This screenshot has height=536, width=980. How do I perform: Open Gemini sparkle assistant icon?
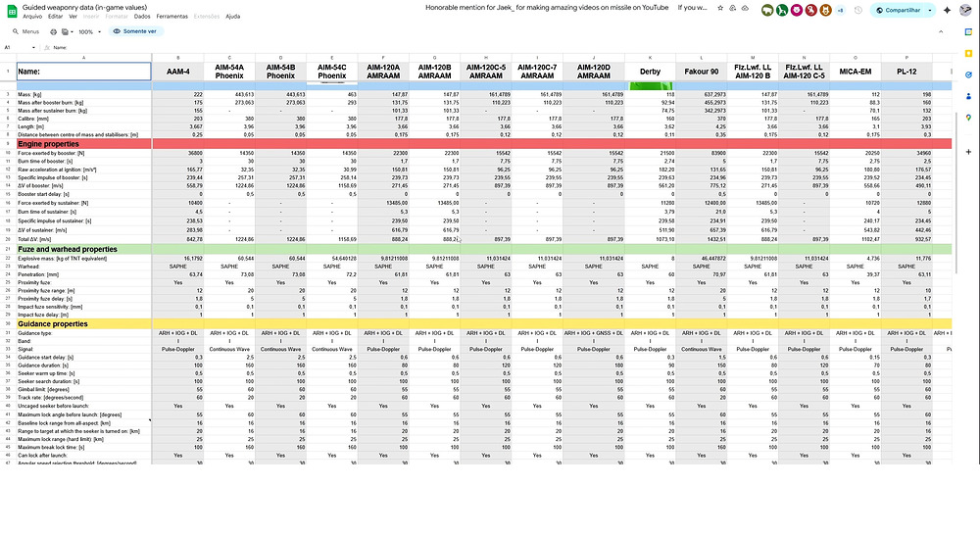(947, 10)
